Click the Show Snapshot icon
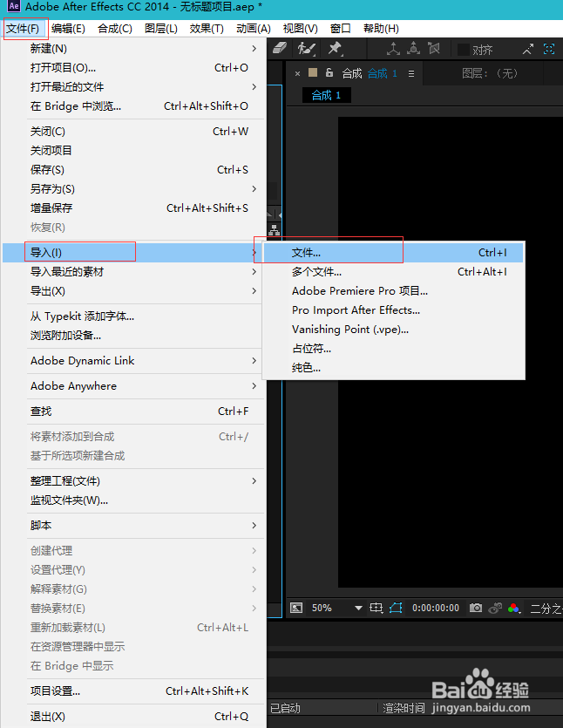Image resolution: width=563 pixels, height=728 pixels. (495, 608)
